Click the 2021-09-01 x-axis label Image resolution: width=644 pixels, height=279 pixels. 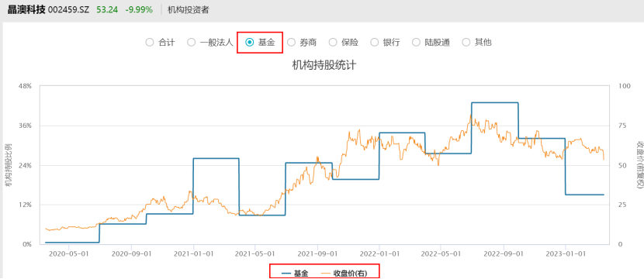[x=317, y=253]
